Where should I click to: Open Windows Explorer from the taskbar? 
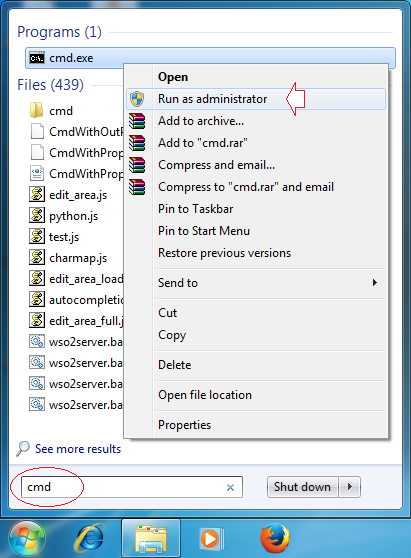pyautogui.click(x=151, y=539)
